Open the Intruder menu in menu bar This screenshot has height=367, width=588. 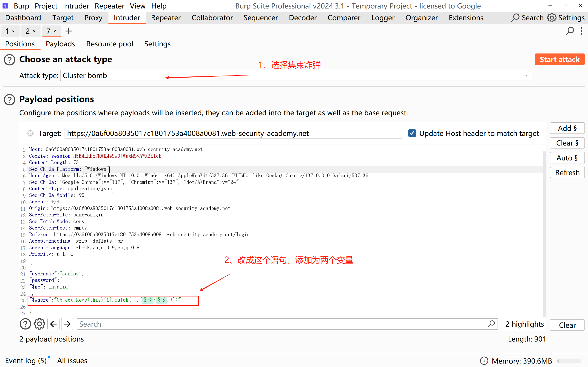(76, 6)
